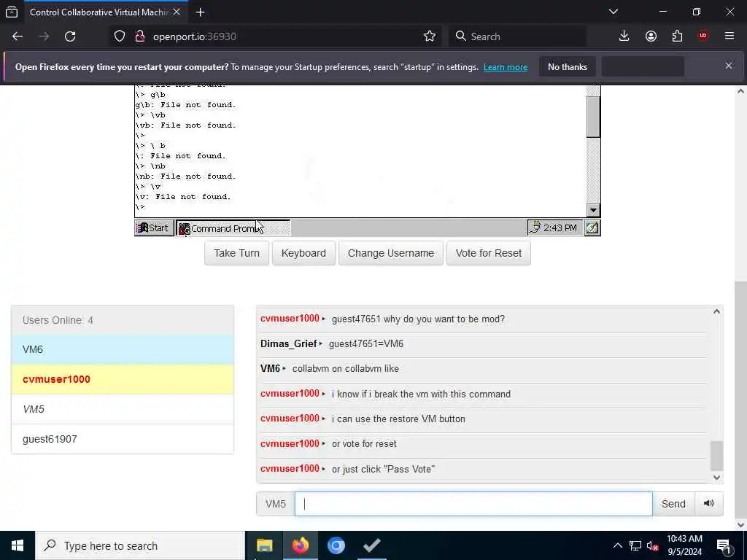Click the message 'guest47651=VM6'
Viewport: 747px width, 560px height.
(366, 344)
